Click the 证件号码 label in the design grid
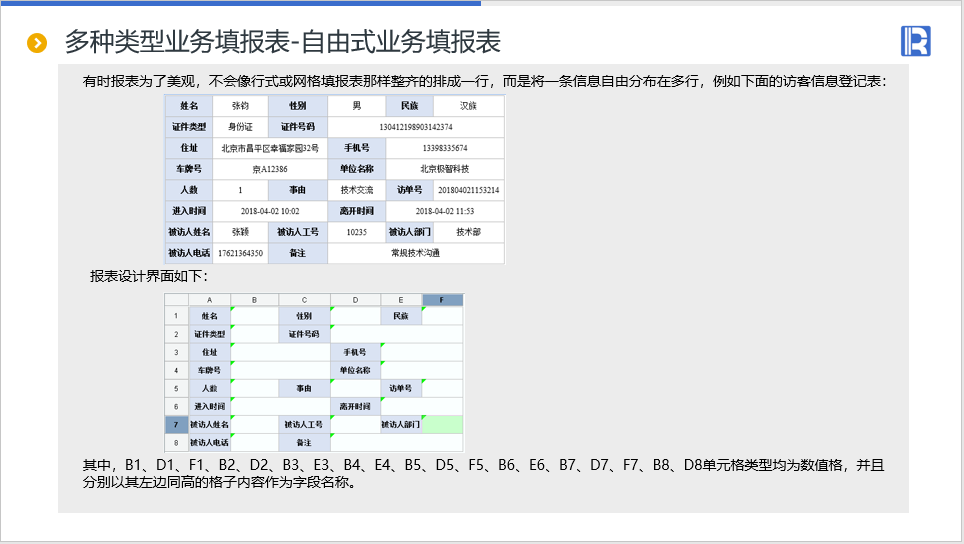The height and width of the screenshot is (544, 964). coord(304,334)
